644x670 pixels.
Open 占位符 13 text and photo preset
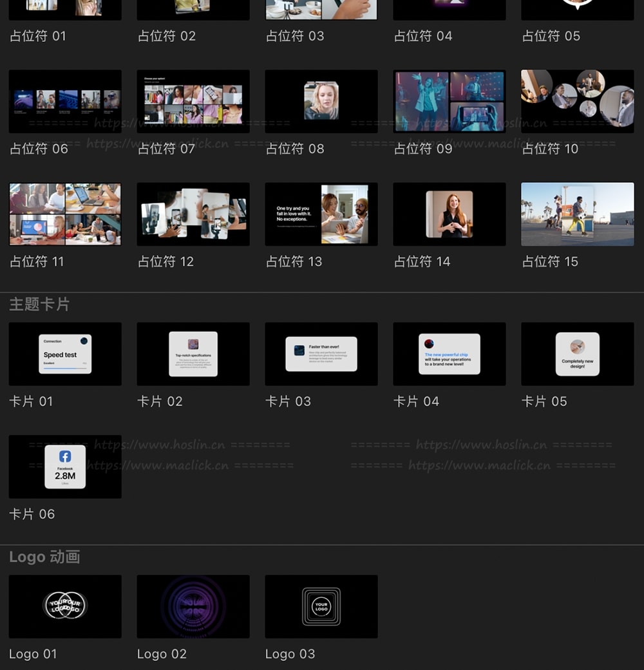321,214
